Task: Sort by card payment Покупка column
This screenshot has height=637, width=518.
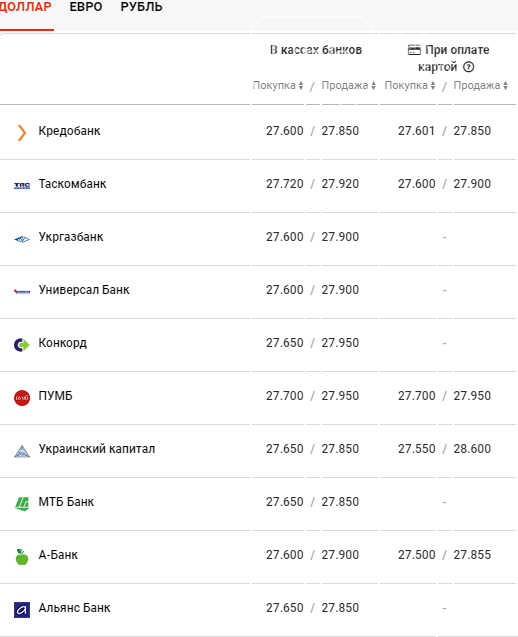Action: 410,85
